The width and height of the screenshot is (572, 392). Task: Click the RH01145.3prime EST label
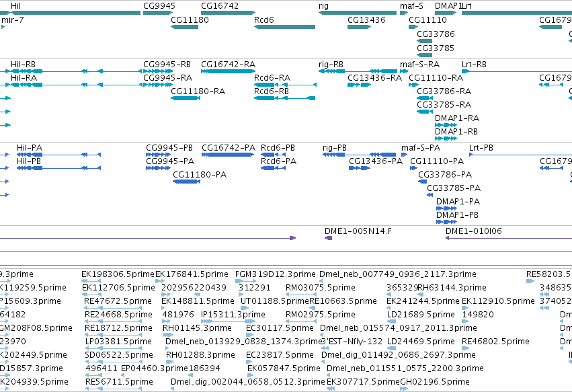coord(197,328)
